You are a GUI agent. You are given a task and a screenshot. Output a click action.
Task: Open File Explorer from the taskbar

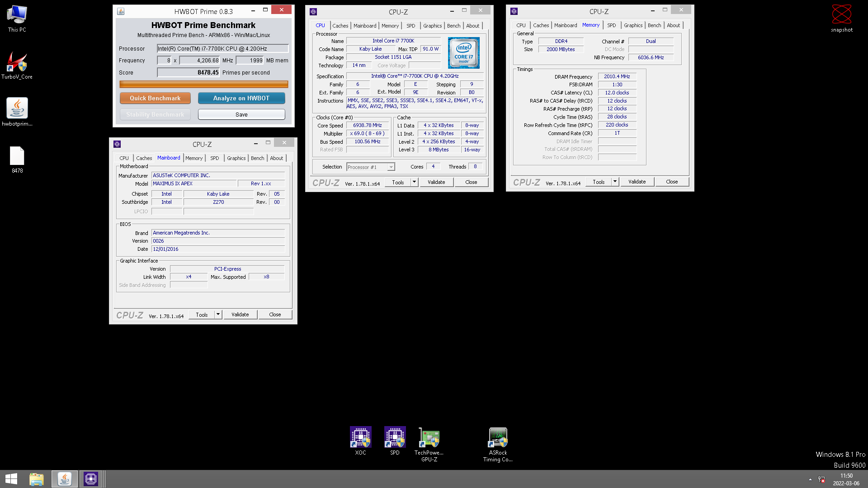point(37,479)
